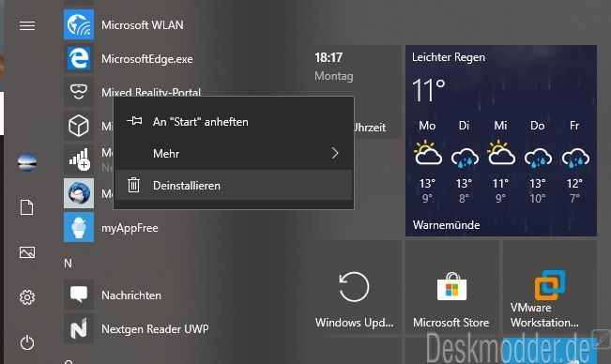Open the Pictures sidebar icon

(x=27, y=252)
